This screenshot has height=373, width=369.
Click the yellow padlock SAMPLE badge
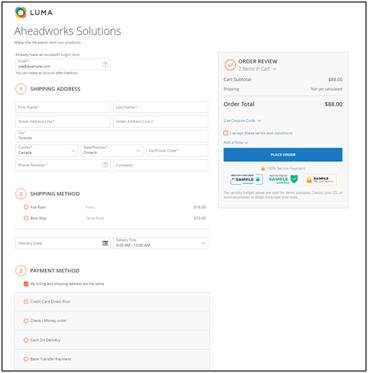320,180
